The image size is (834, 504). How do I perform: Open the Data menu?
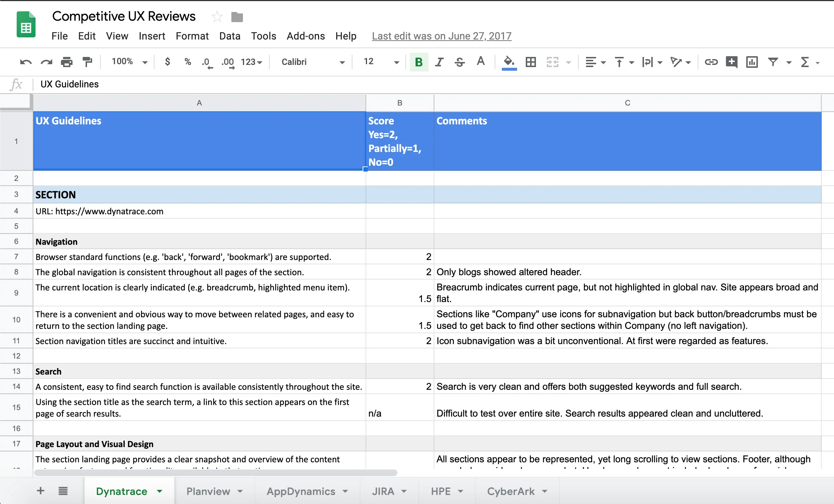pos(230,36)
